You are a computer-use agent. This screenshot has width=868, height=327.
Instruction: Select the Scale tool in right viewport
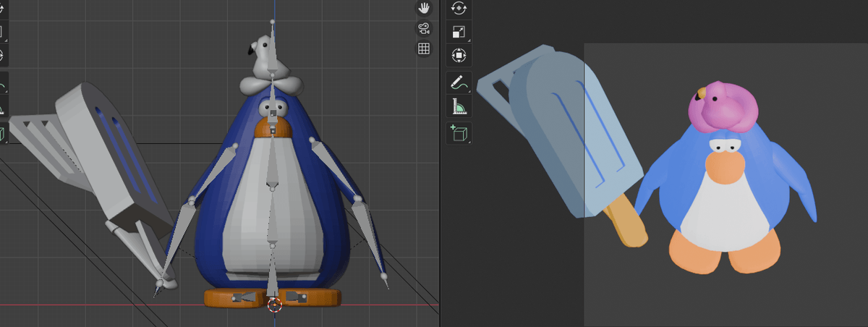click(459, 32)
